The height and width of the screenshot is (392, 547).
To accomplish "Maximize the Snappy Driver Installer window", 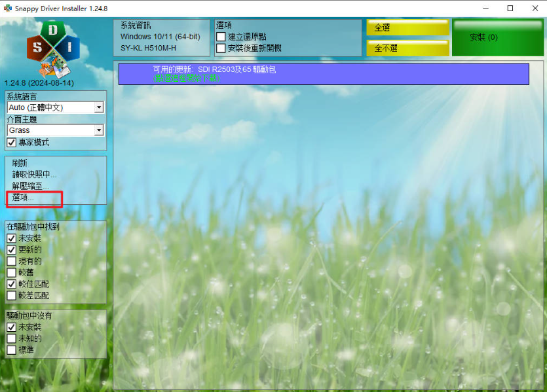I will coord(510,8).
